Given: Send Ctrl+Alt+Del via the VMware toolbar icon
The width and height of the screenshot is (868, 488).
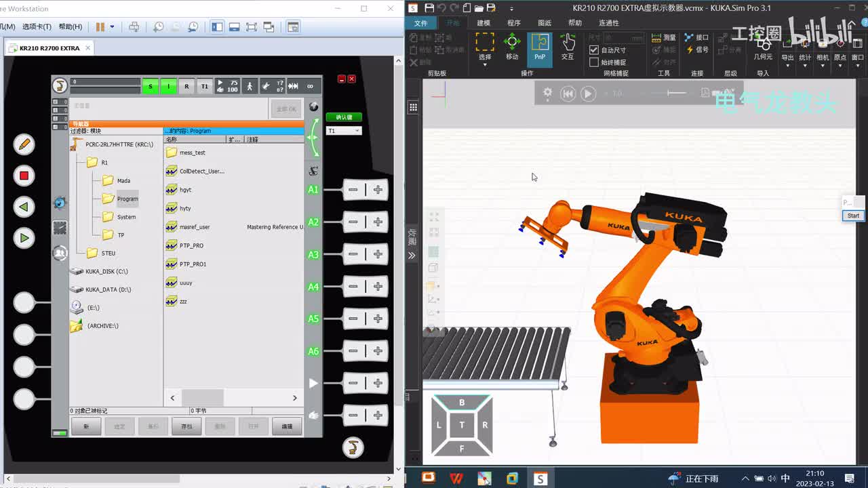Looking at the screenshot, I should click(134, 27).
